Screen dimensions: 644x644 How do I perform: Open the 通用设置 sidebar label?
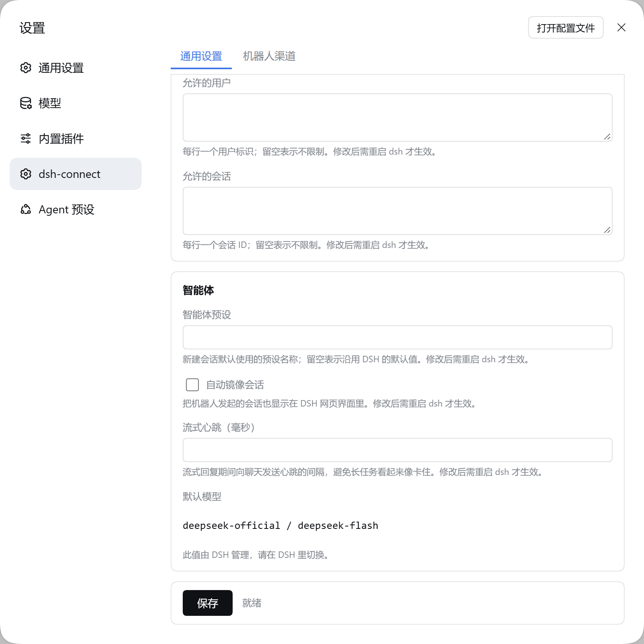(61, 68)
